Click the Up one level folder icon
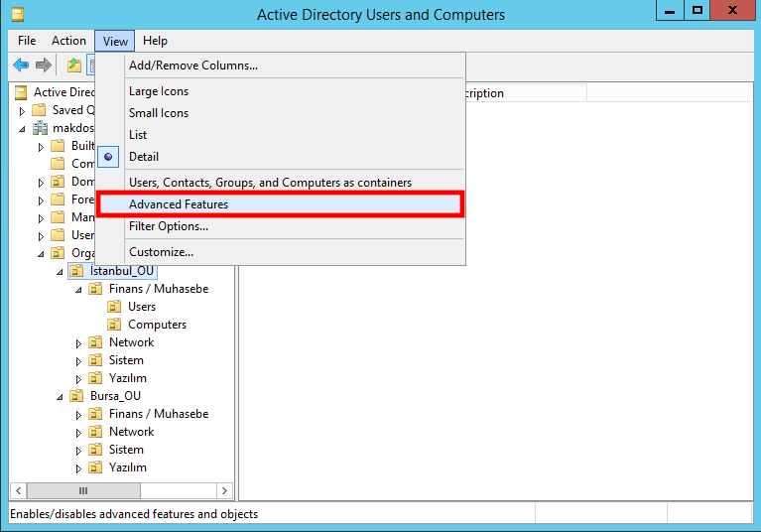The image size is (761, 532). tap(73, 65)
